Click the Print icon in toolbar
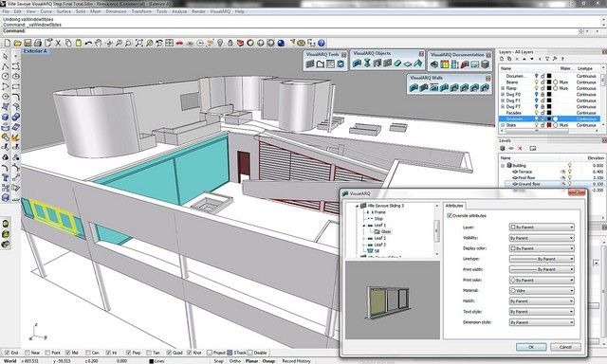 coord(38,43)
